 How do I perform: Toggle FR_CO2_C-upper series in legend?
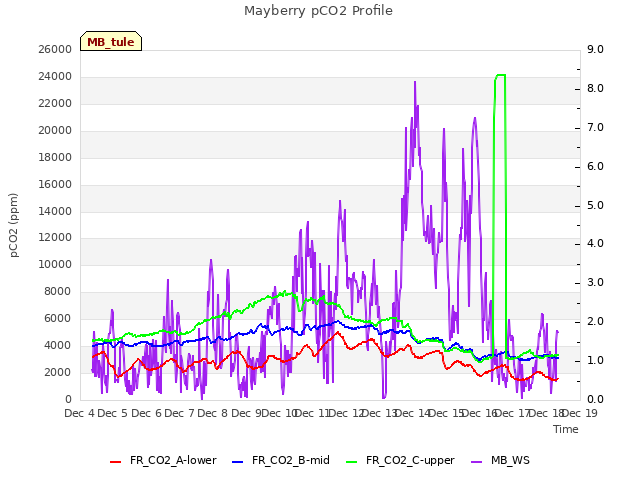[x=400, y=460]
